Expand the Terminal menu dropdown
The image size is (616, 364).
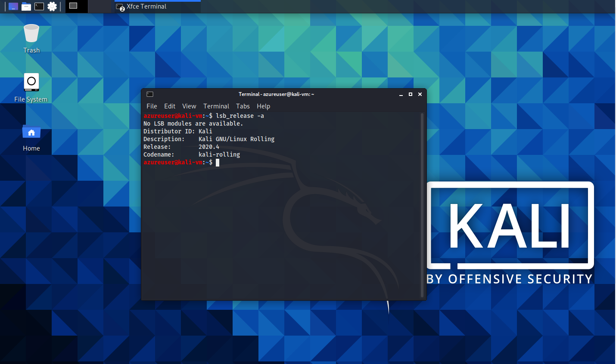[216, 106]
